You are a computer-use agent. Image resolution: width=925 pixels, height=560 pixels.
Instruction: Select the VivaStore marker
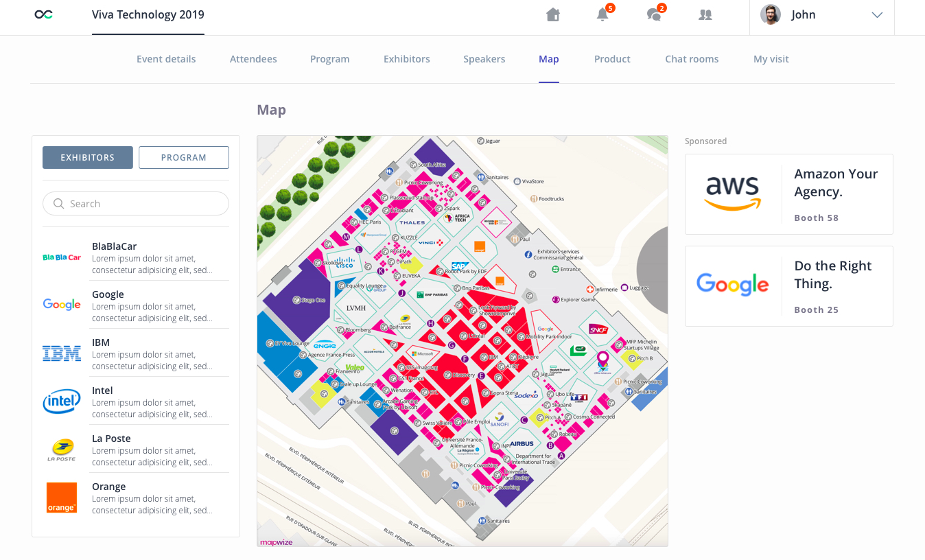tap(516, 181)
